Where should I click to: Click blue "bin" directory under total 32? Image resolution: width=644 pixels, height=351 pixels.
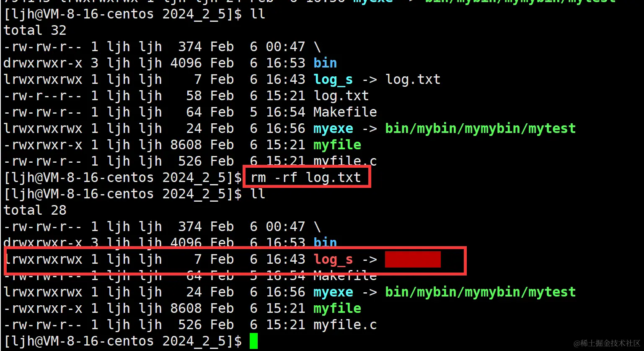[325, 63]
